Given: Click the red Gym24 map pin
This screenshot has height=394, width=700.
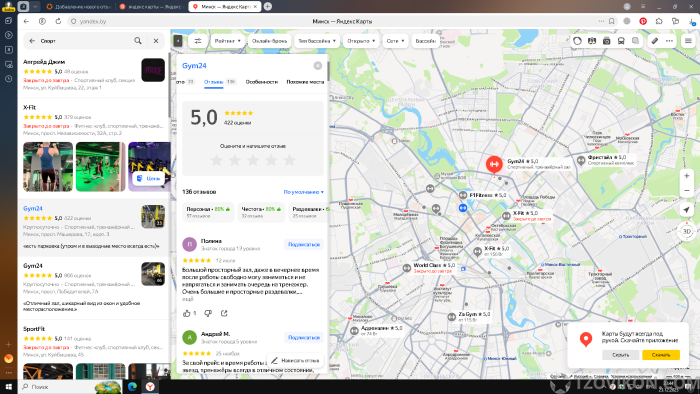Looking at the screenshot, I should (x=494, y=165).
